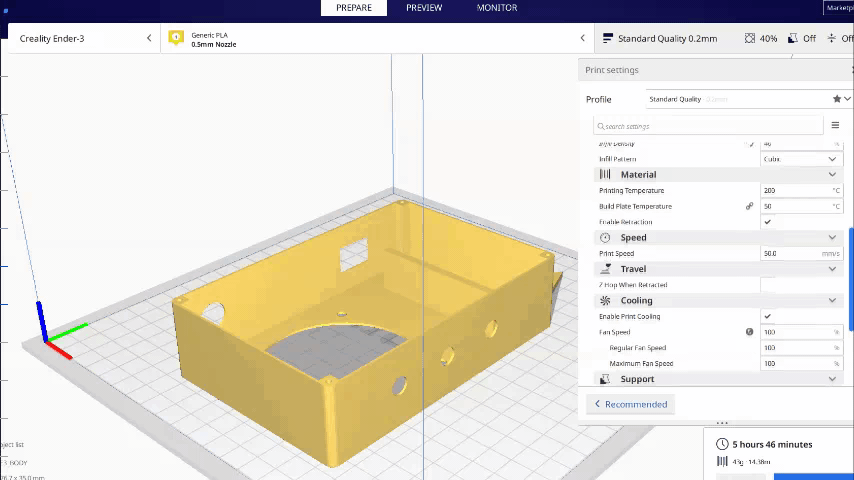
Task: Click the favorite star icon in Profile
Action: tap(837, 99)
